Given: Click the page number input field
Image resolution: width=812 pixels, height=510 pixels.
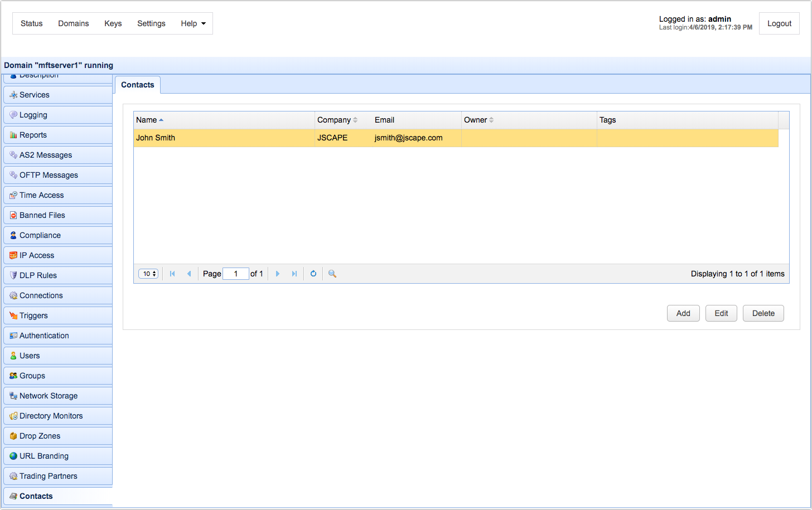Looking at the screenshot, I should (235, 274).
